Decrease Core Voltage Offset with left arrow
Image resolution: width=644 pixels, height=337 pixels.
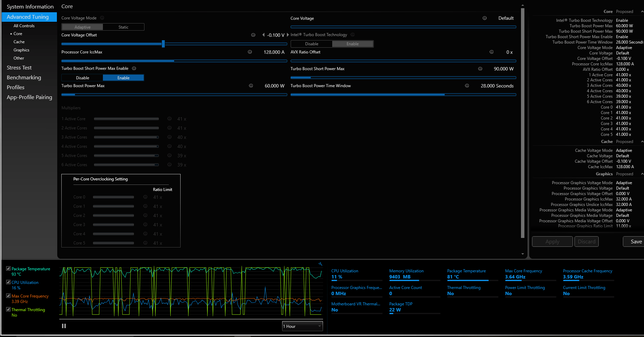coord(263,35)
